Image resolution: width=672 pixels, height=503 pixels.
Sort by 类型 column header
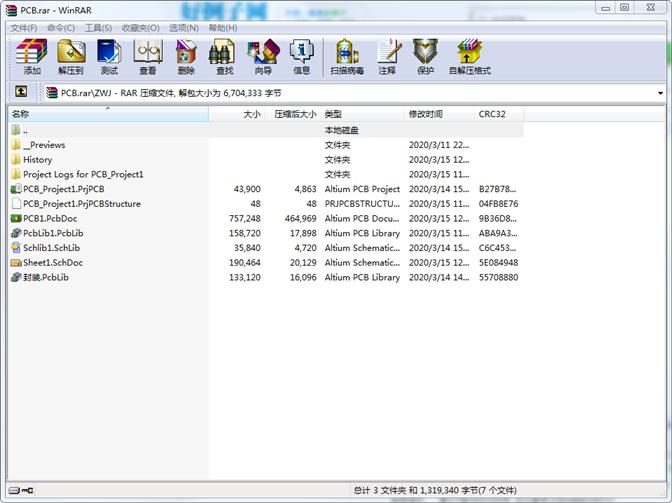362,114
